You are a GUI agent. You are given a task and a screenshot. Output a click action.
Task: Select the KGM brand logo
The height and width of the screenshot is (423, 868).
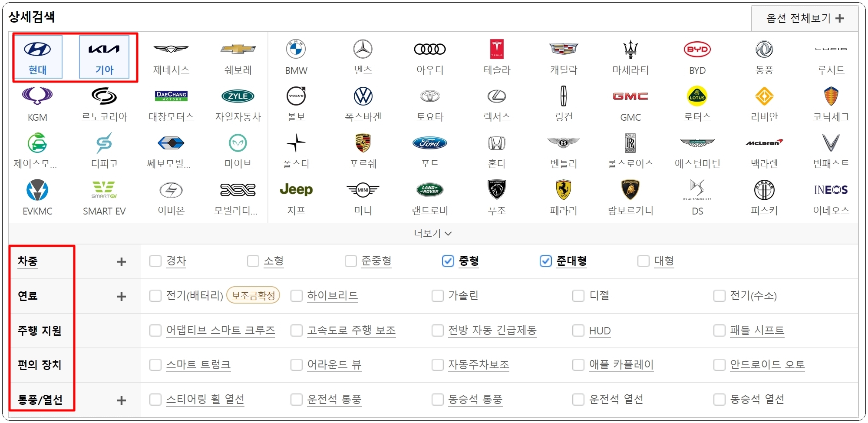pos(37,96)
